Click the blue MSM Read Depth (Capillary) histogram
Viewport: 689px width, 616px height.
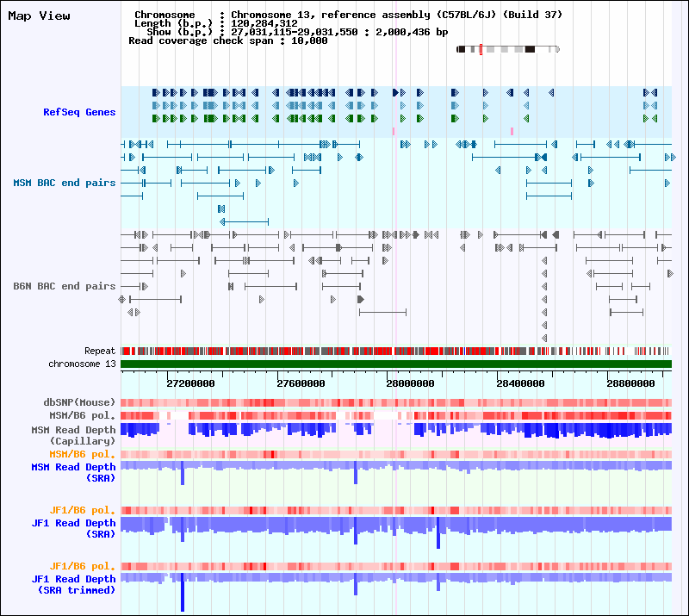coord(396,431)
